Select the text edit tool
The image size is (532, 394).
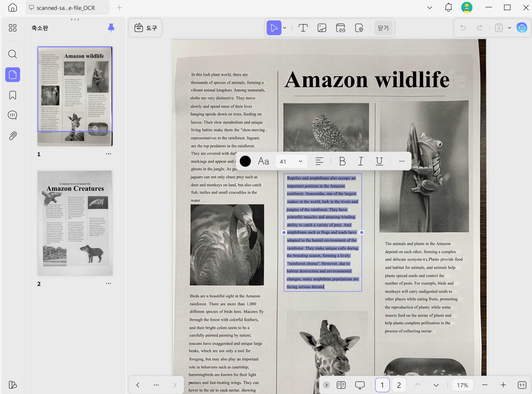[x=303, y=28]
